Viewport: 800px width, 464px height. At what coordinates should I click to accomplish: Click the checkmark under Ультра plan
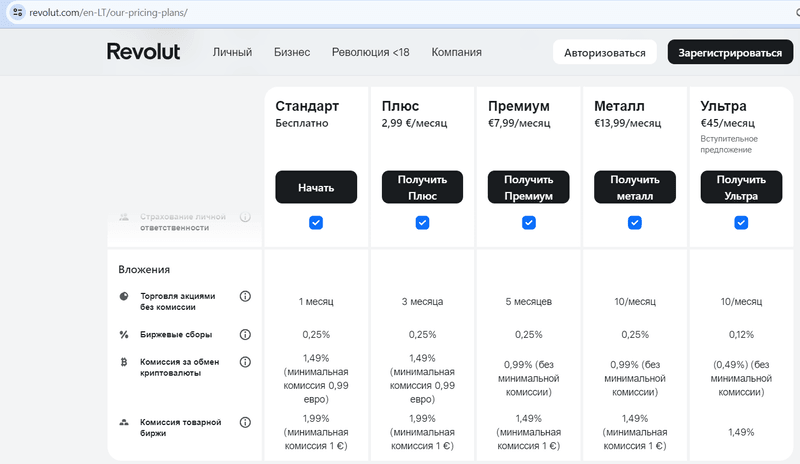[x=741, y=223]
